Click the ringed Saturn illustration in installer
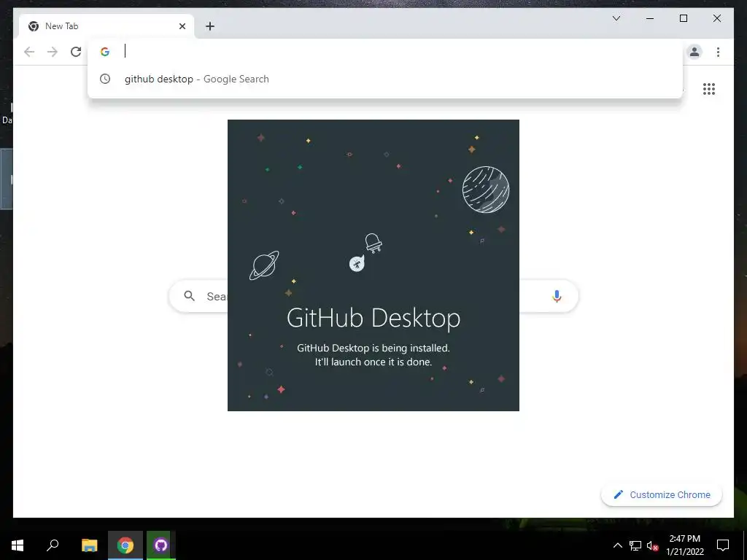Image resolution: width=747 pixels, height=560 pixels. tap(264, 265)
